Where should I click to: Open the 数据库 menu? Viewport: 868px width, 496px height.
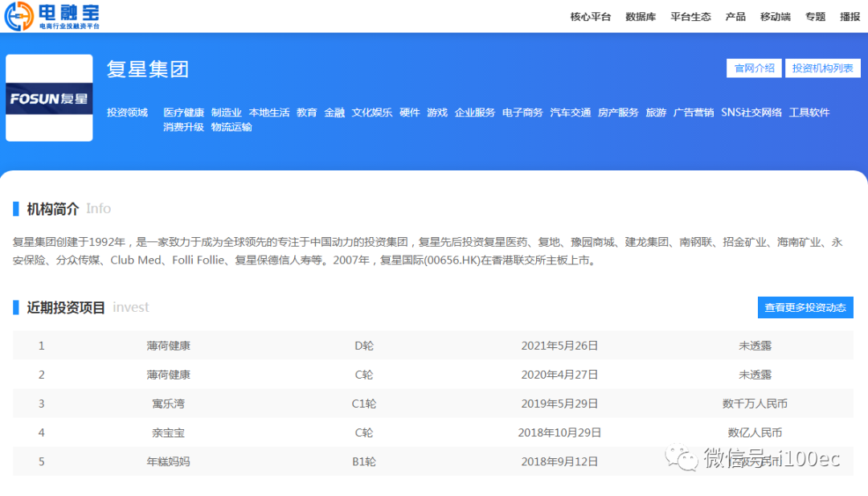(641, 17)
